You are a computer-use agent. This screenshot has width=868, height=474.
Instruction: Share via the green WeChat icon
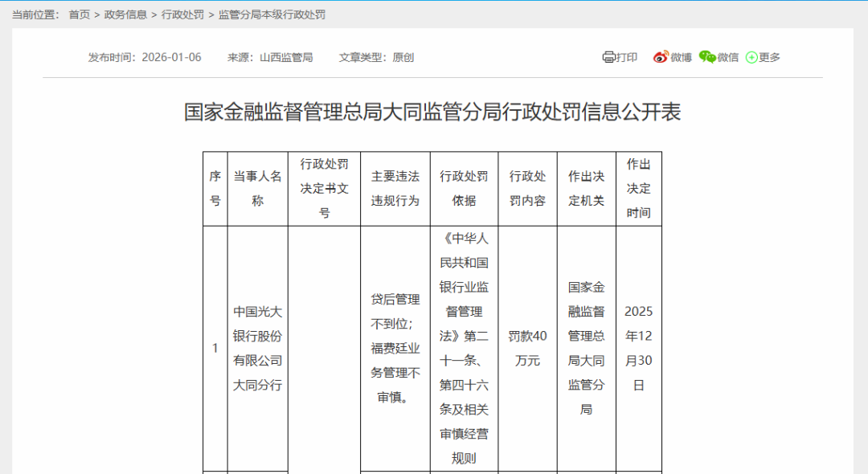[707, 57]
